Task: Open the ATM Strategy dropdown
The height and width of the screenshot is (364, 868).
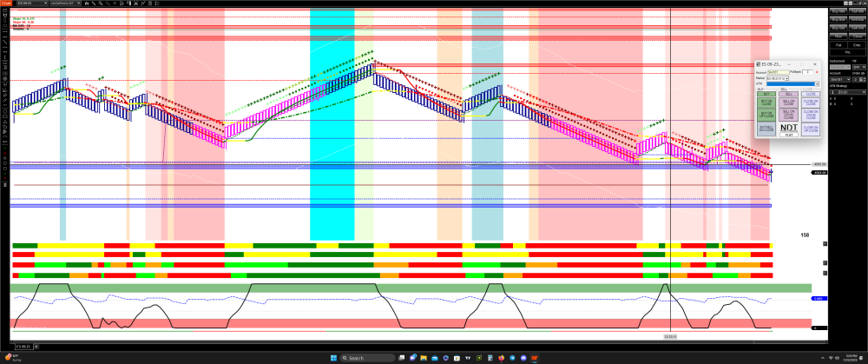Action: click(847, 92)
